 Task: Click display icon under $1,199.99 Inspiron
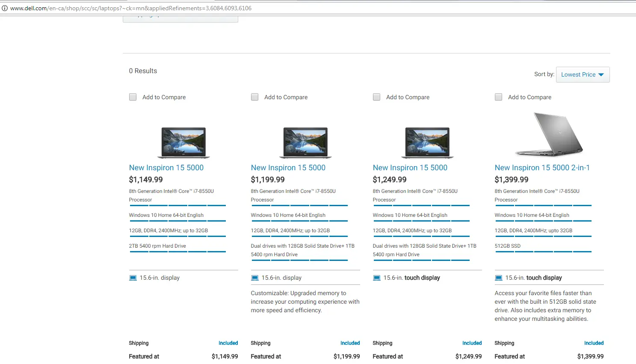tap(255, 278)
